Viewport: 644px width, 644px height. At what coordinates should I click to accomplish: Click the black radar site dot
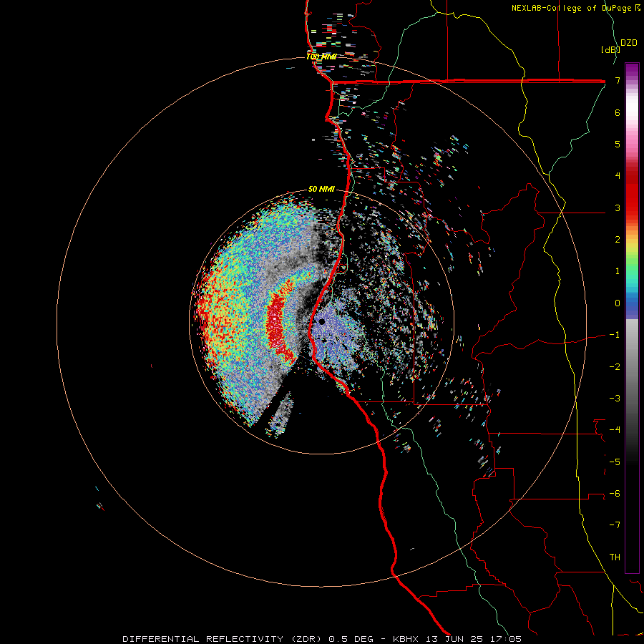tap(321, 321)
